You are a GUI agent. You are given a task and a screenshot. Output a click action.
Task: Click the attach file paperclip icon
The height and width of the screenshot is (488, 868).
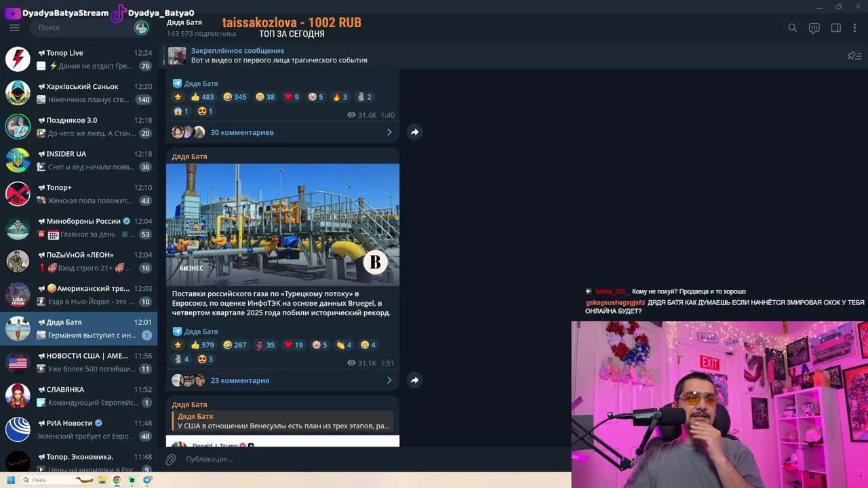(x=171, y=459)
